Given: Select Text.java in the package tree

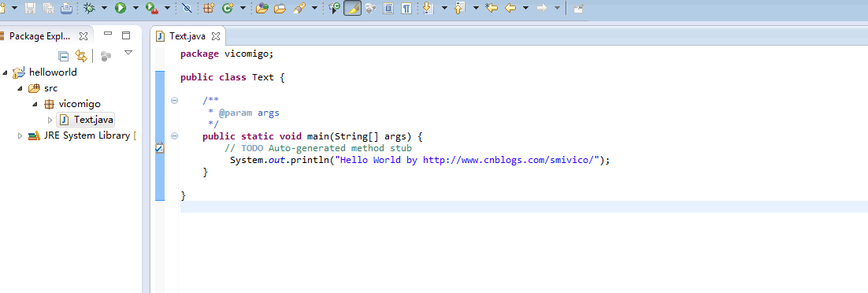Looking at the screenshot, I should (87, 120).
